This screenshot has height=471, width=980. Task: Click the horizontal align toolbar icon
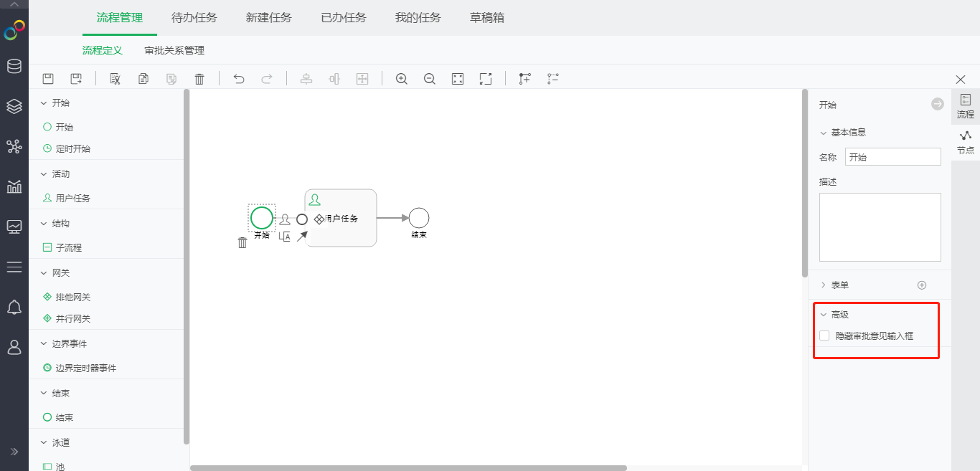[x=334, y=79]
